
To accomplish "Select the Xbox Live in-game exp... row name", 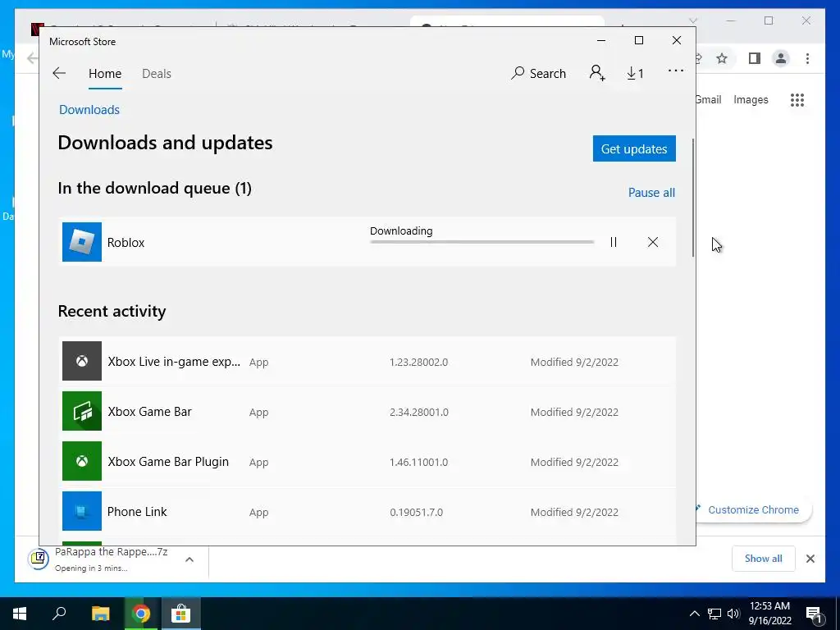I will pos(174,362).
